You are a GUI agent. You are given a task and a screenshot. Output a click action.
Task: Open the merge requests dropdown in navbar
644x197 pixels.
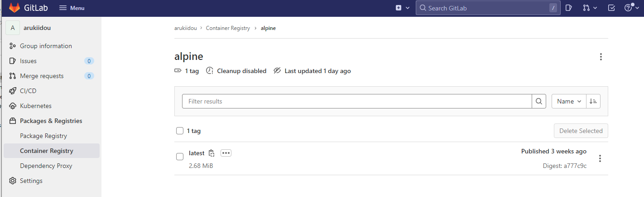point(590,8)
